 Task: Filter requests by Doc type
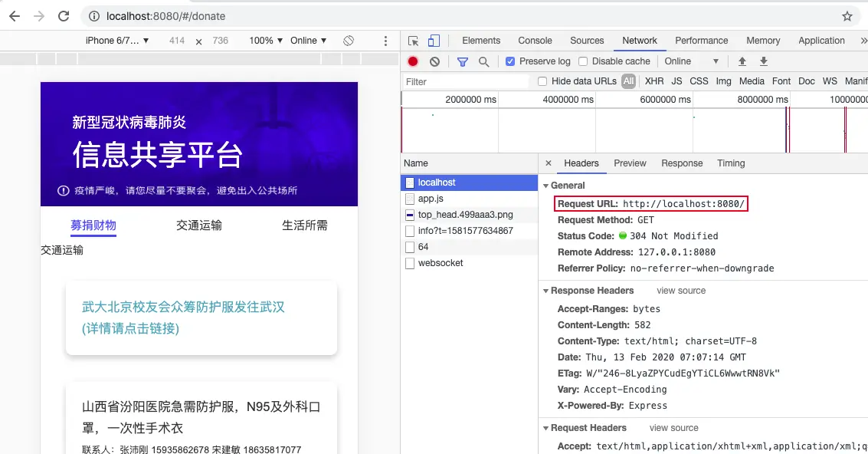(x=806, y=81)
